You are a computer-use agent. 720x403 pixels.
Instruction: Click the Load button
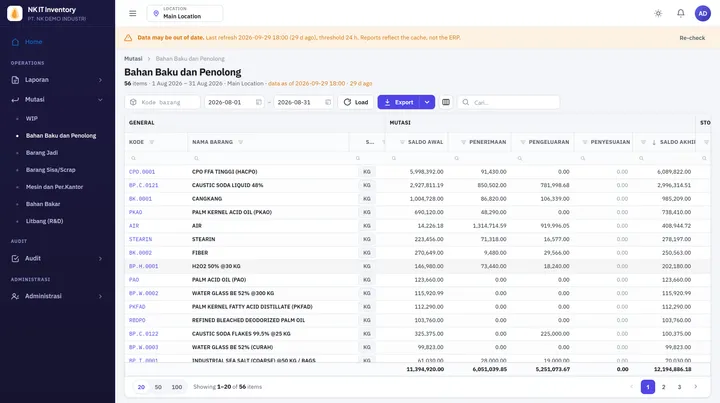click(356, 102)
